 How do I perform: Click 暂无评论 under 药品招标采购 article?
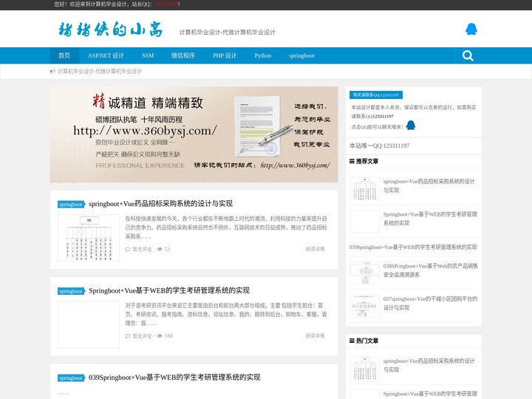(142, 250)
